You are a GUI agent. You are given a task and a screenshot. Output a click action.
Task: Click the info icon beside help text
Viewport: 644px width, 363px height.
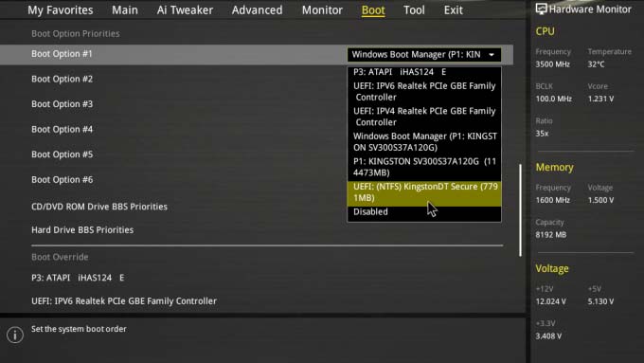tap(15, 335)
